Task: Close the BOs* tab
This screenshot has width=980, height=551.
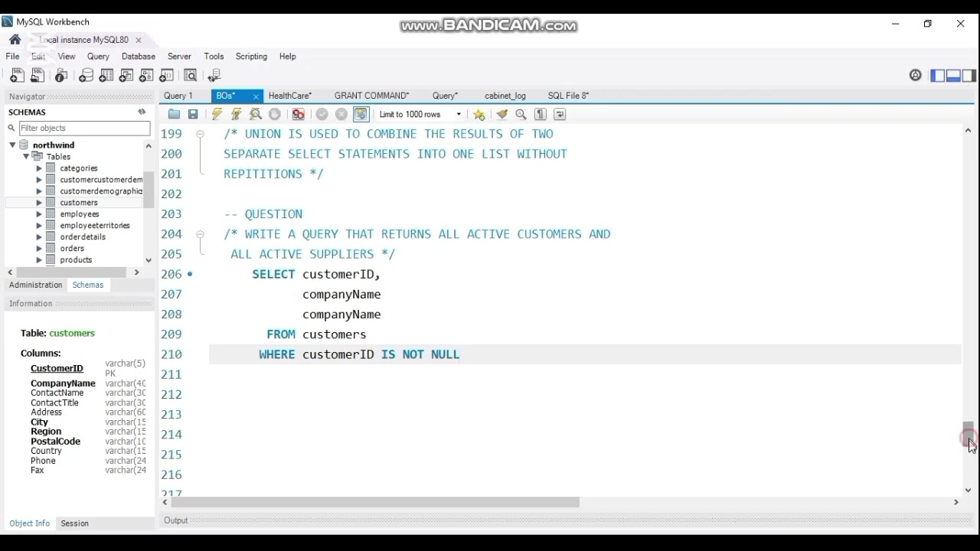Action: point(256,96)
